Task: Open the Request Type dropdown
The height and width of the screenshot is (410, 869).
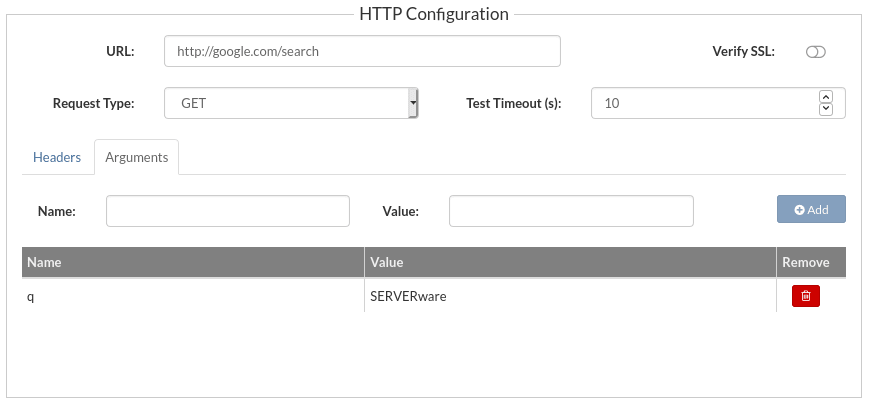Action: tap(291, 103)
